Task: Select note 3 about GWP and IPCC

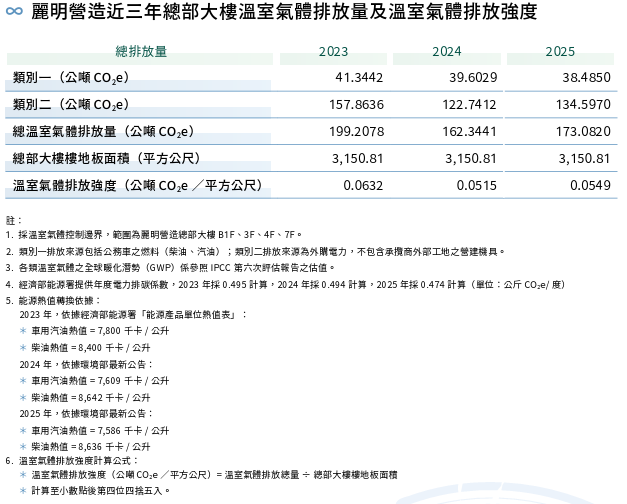Action: tap(171, 268)
